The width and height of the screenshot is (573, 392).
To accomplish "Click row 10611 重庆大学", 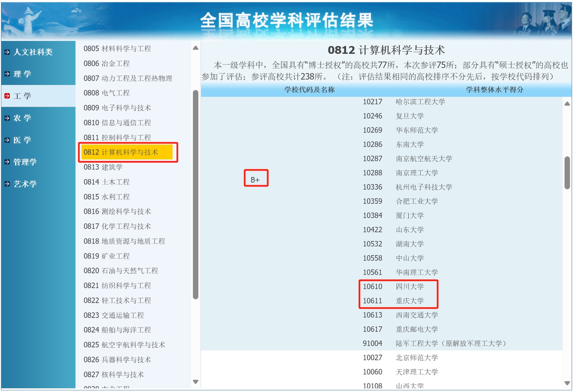I will [x=393, y=301].
